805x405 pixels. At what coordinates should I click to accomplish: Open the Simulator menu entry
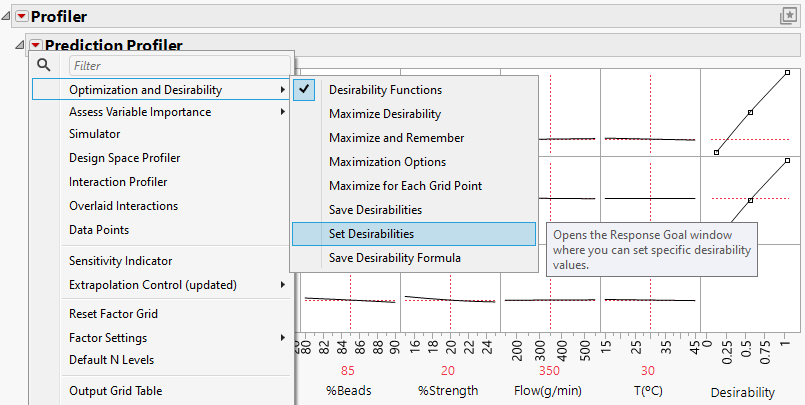(94, 134)
